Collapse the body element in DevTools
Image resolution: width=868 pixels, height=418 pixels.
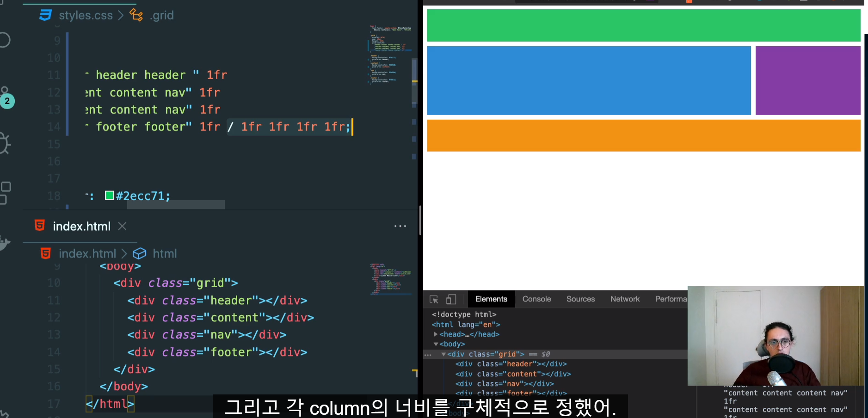436,344
